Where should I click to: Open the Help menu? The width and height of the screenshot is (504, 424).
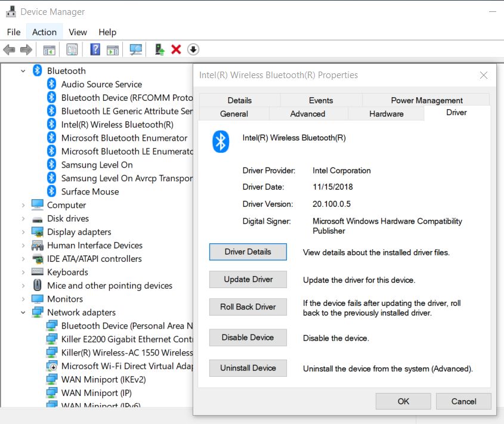[107, 32]
